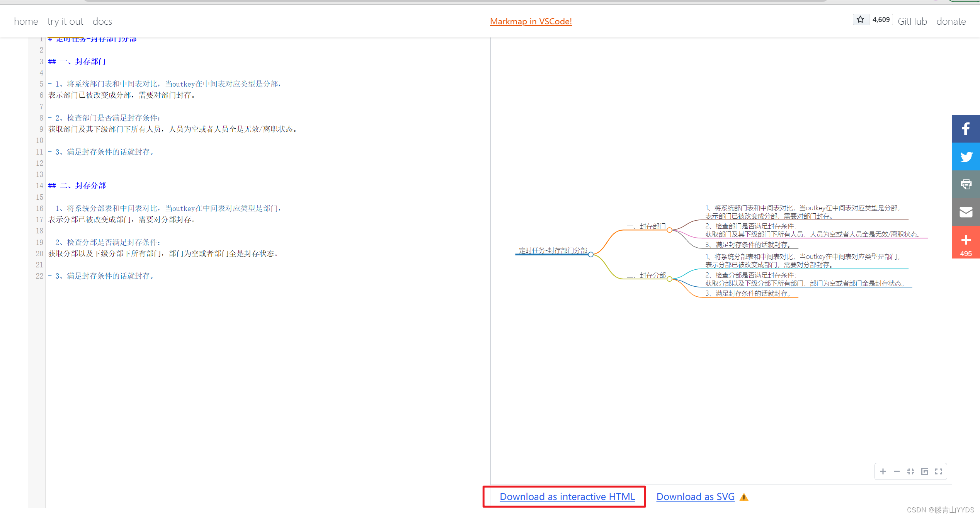Star the repo using the star icon

pos(861,19)
